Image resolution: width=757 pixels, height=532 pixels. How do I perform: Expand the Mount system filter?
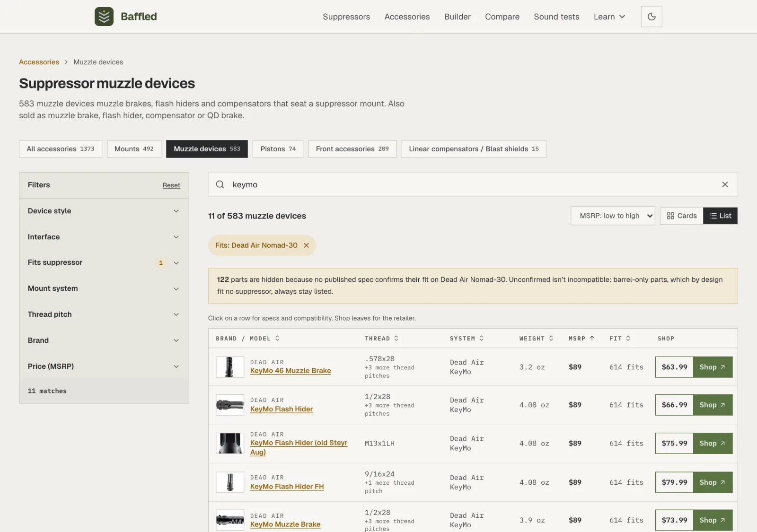click(104, 288)
